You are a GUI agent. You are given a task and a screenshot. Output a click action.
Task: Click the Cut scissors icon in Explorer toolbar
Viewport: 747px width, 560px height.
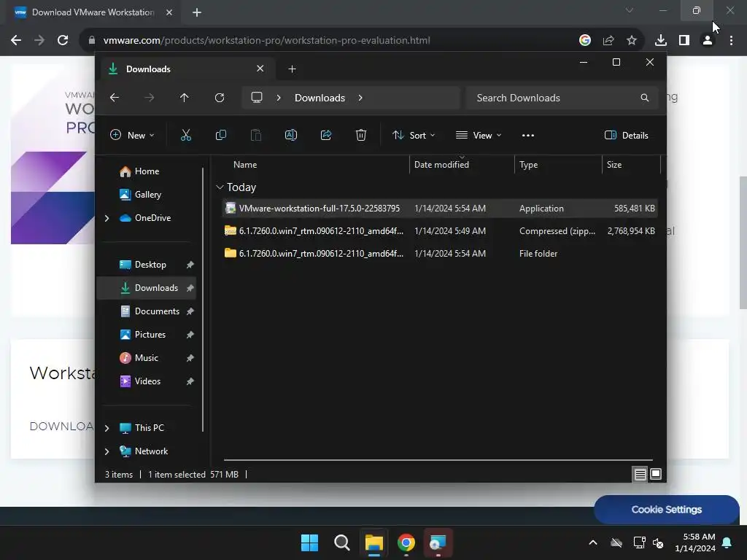pyautogui.click(x=186, y=135)
